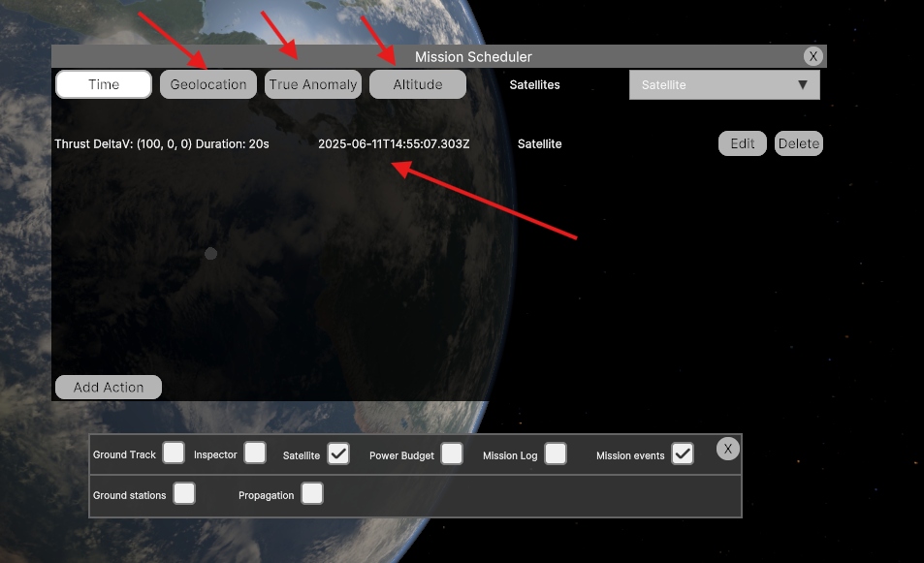Choose the Altitude trigger tab
The height and width of the screenshot is (563, 924).
click(x=418, y=84)
